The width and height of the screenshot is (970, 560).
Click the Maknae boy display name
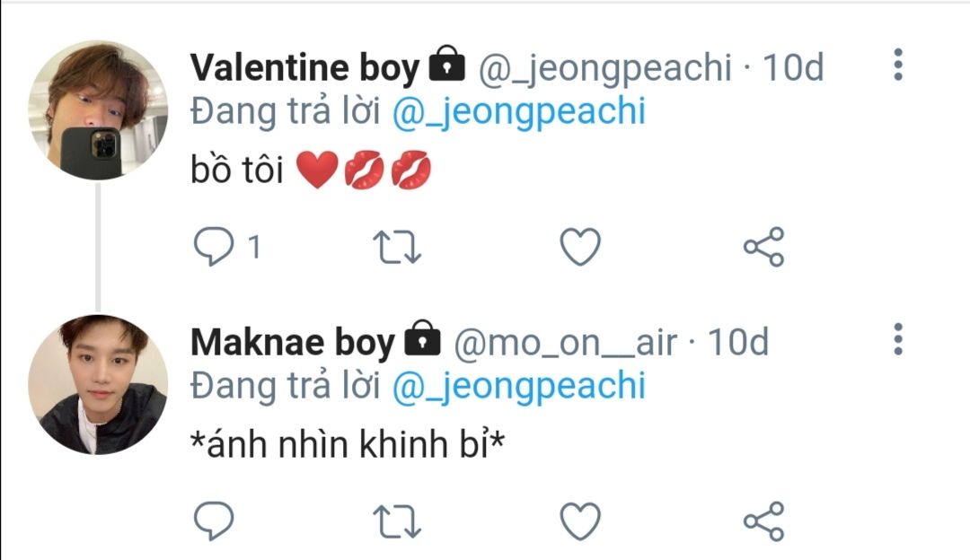pos(293,342)
